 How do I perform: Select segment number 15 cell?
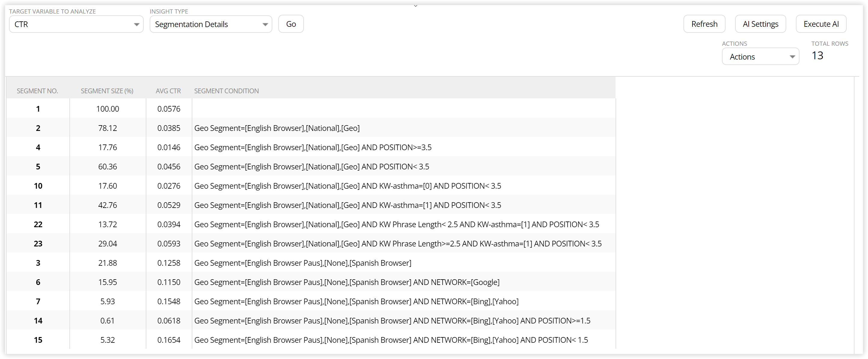[38, 339]
